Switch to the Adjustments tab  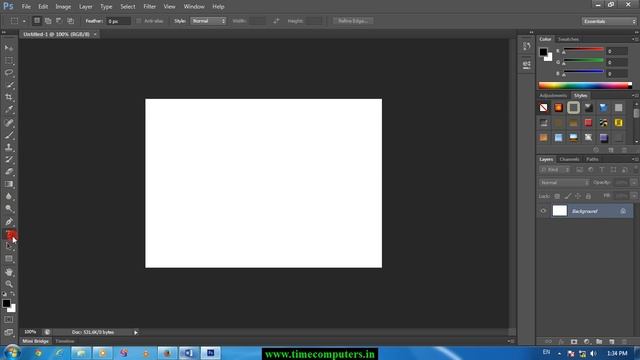point(553,96)
